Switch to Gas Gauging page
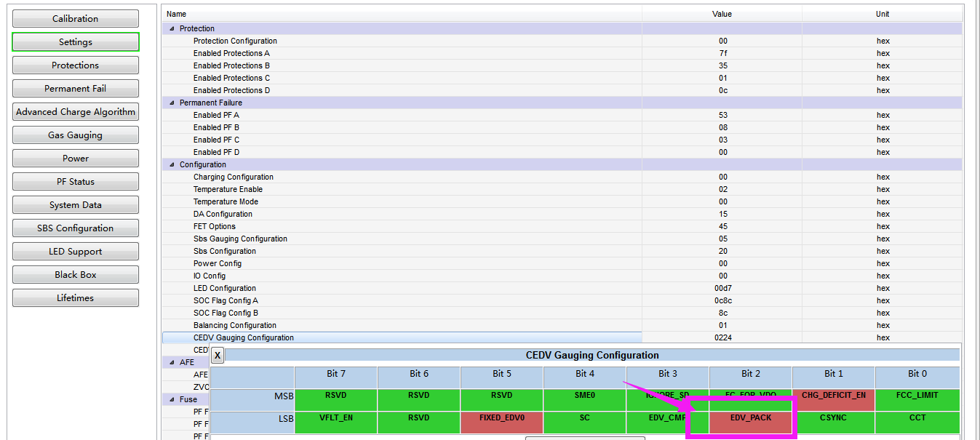 tap(76, 135)
